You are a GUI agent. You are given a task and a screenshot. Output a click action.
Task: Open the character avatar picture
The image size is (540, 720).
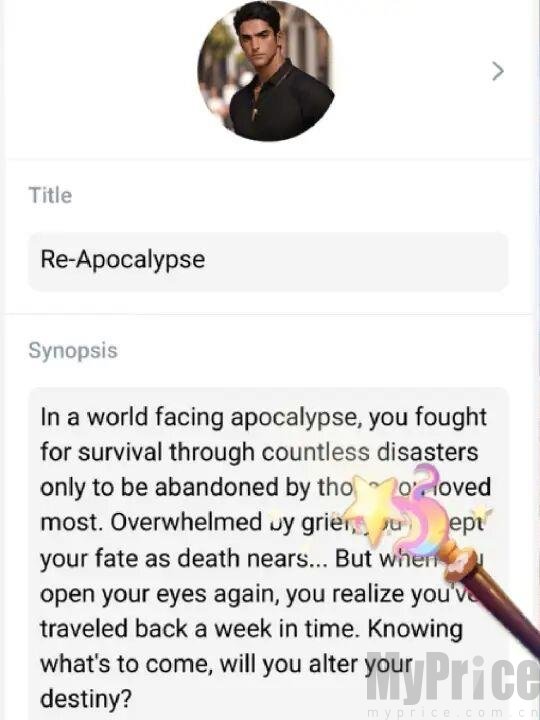pos(266,73)
